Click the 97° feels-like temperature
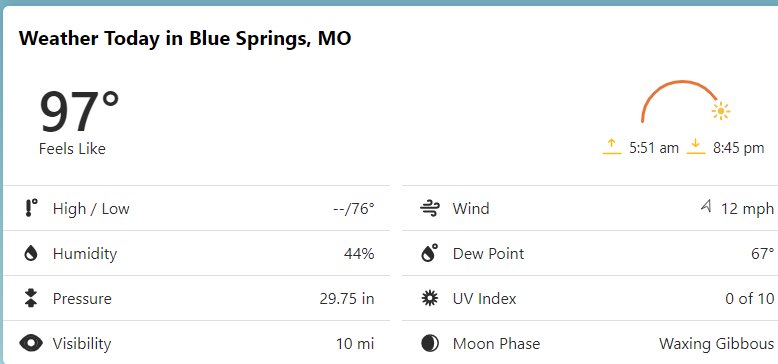This screenshot has height=364, width=778. click(79, 112)
